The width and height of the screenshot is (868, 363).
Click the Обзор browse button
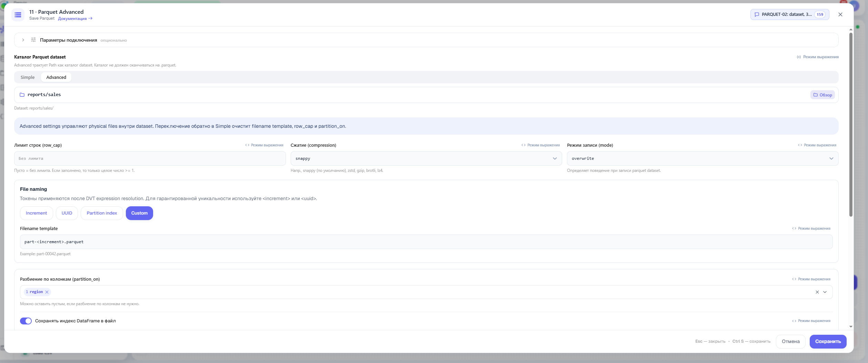pos(822,95)
